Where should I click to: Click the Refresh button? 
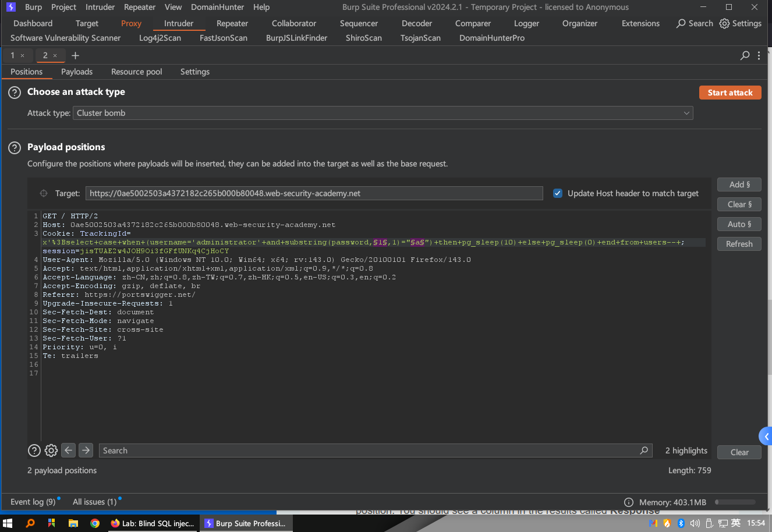coord(739,244)
